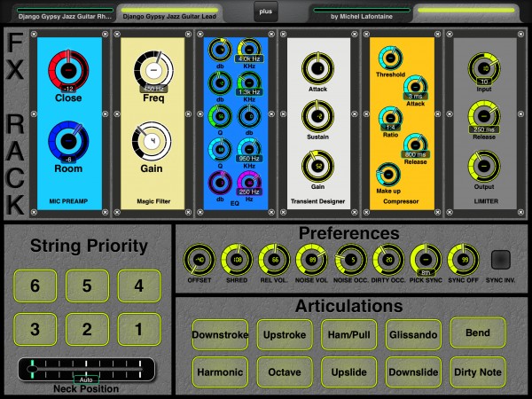Click the OFFSET preference knob
The width and height of the screenshot is (532, 399).
coord(199,260)
